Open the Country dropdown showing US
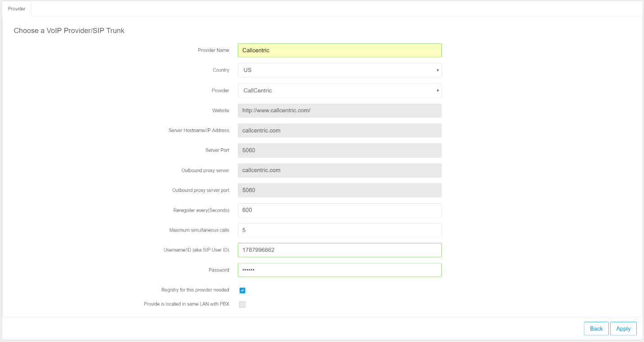The width and height of the screenshot is (644, 342). [340, 70]
